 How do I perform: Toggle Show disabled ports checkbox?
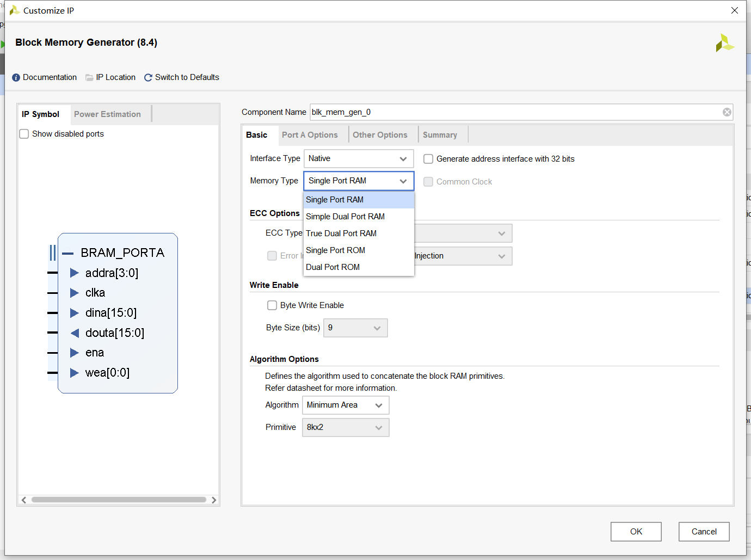[x=24, y=134]
